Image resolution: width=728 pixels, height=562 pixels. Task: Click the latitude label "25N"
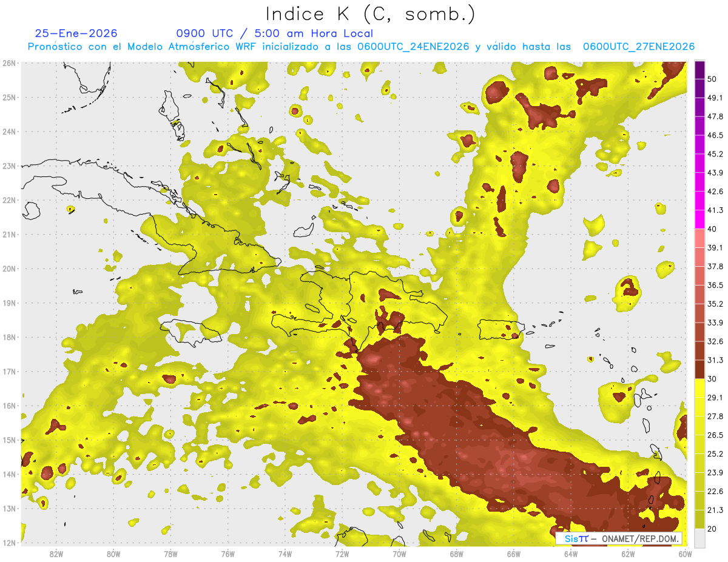point(8,97)
